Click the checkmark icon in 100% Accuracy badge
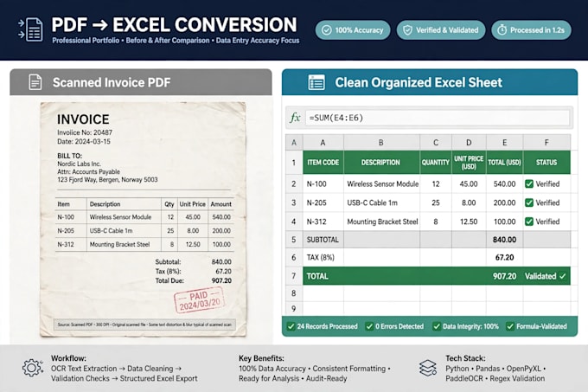This screenshot has height=392, width=588. coord(327,30)
